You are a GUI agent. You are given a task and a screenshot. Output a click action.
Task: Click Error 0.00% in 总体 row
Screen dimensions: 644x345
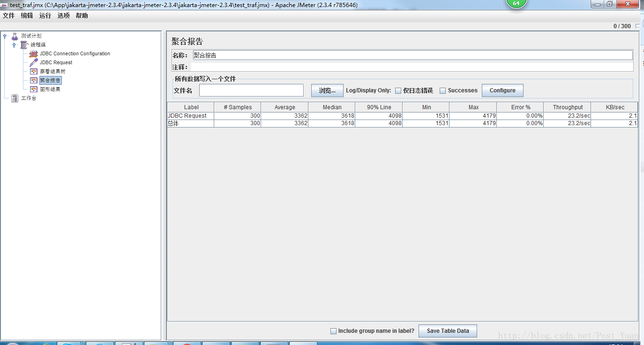520,123
